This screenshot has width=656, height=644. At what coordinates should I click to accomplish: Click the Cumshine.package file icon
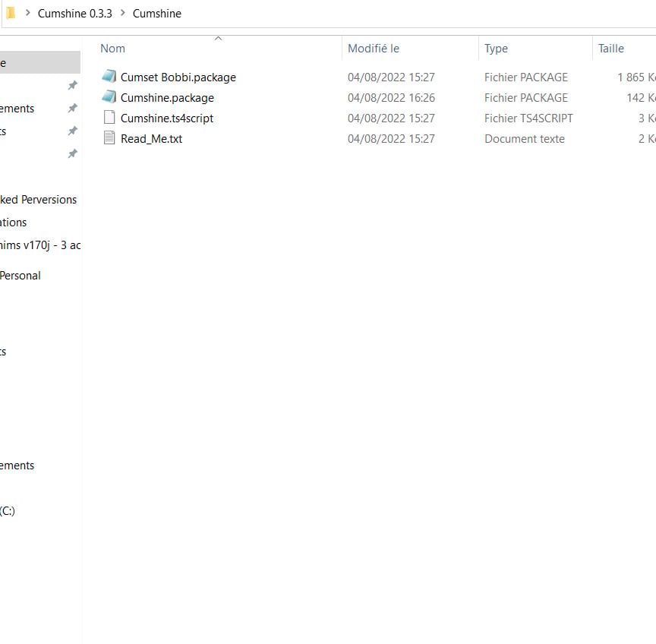[x=109, y=97]
